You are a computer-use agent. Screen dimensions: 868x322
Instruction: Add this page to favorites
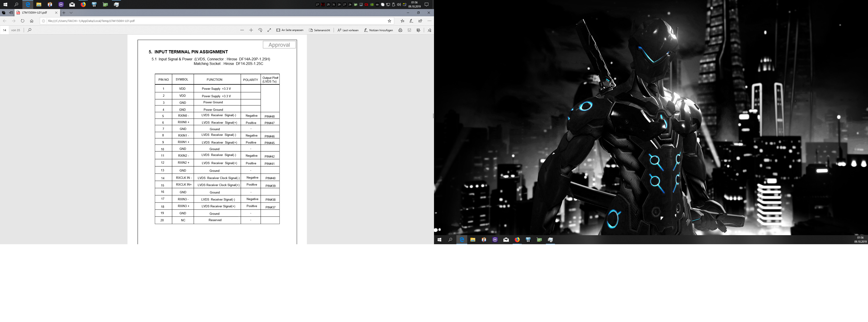tap(389, 21)
